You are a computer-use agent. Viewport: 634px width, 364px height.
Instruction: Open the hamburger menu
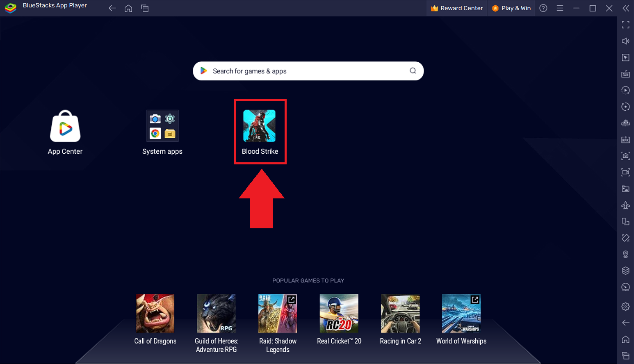pos(560,8)
